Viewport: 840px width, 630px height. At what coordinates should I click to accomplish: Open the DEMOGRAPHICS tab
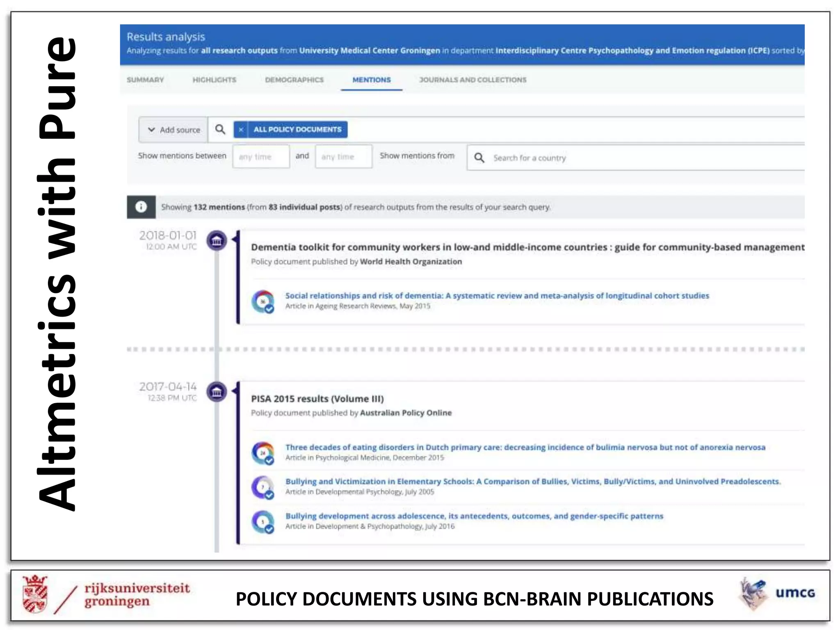point(294,80)
